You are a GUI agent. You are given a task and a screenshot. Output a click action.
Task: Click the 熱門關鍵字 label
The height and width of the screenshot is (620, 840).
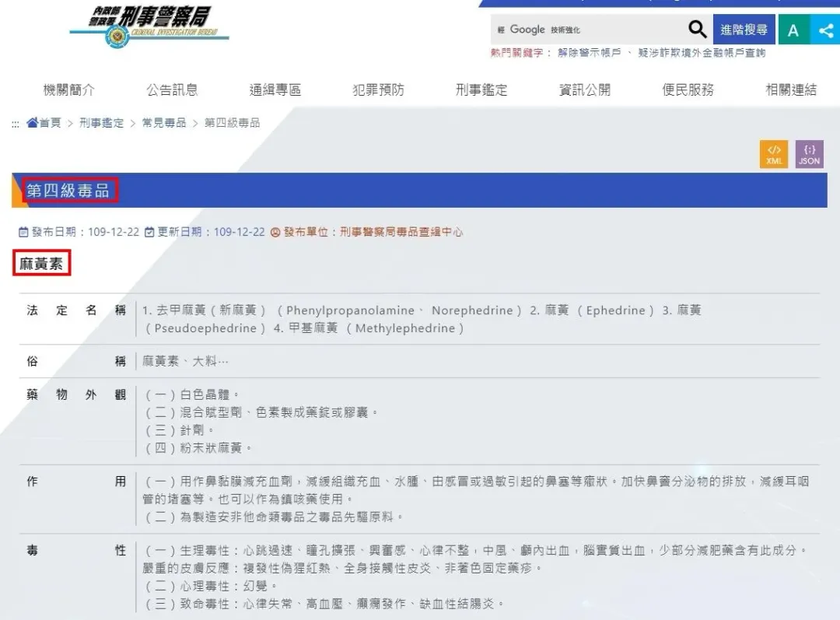[516, 53]
